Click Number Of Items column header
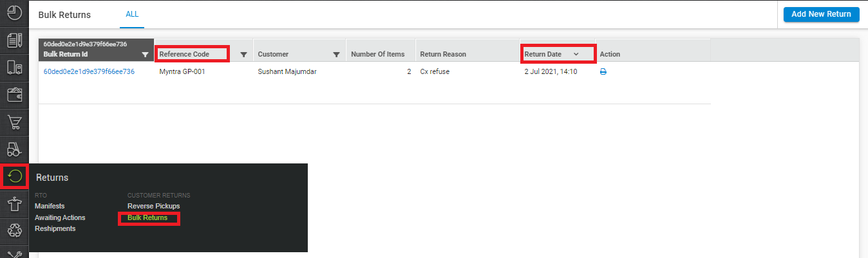This screenshot has width=868, height=258. [378, 54]
